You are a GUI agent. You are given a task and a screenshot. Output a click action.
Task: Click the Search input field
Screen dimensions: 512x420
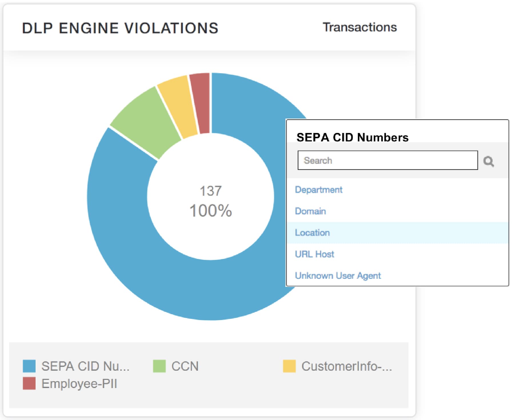pyautogui.click(x=387, y=160)
